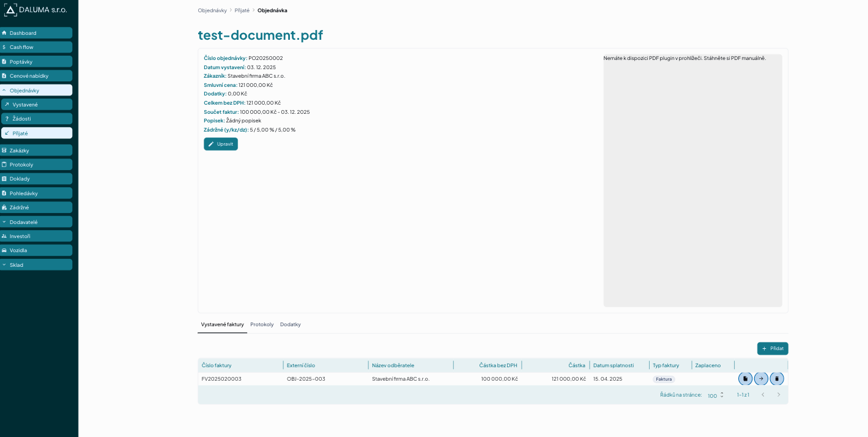Click external number OBJ-2025-003

pyautogui.click(x=306, y=379)
